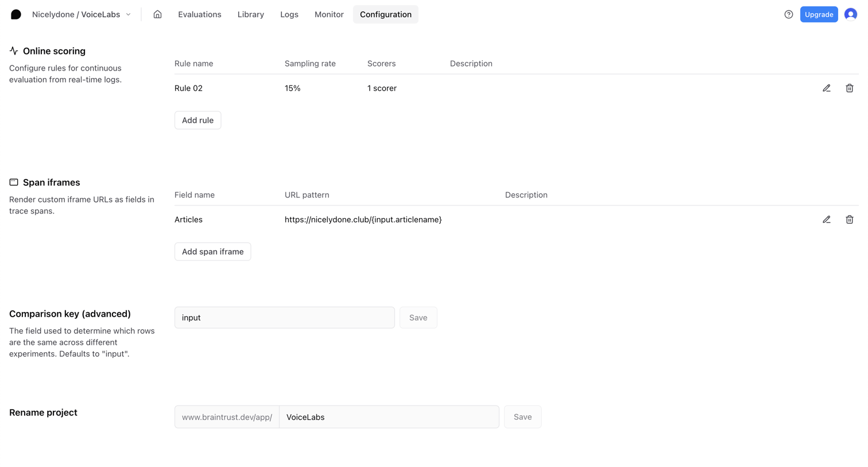Open the user avatar menu
The image size is (868, 467).
coord(851,14)
